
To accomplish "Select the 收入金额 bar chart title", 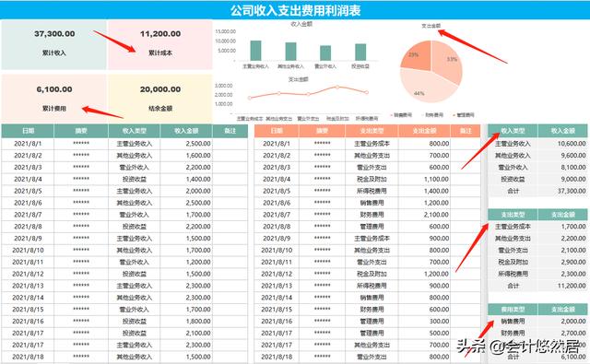I will [301, 24].
